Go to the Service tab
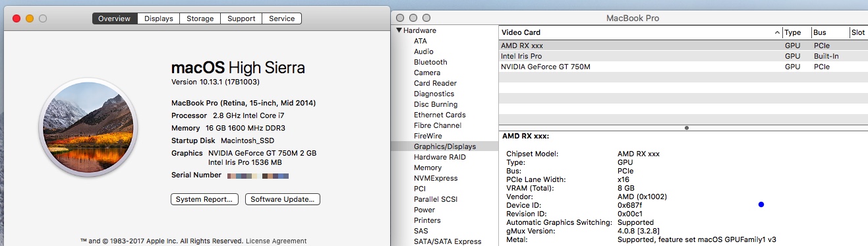This screenshot has width=868, height=246. tap(282, 18)
